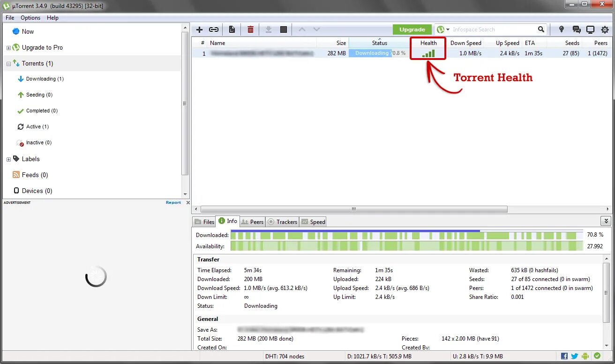Click the Downloaded pieces bar in Info

[407, 235]
